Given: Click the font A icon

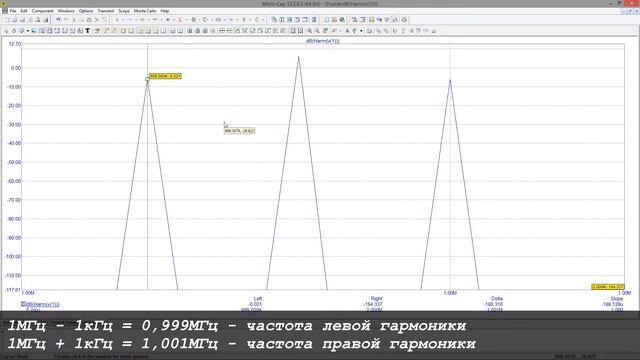Looking at the screenshot, I should 347,31.
